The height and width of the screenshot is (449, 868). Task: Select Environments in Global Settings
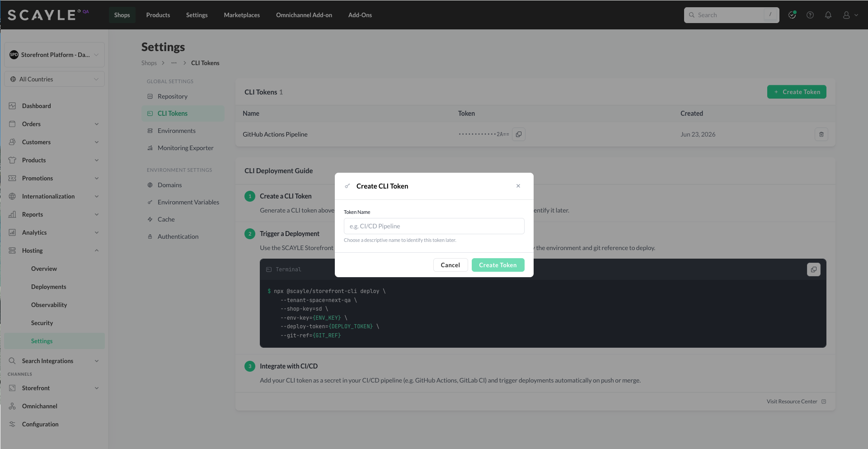click(183, 131)
